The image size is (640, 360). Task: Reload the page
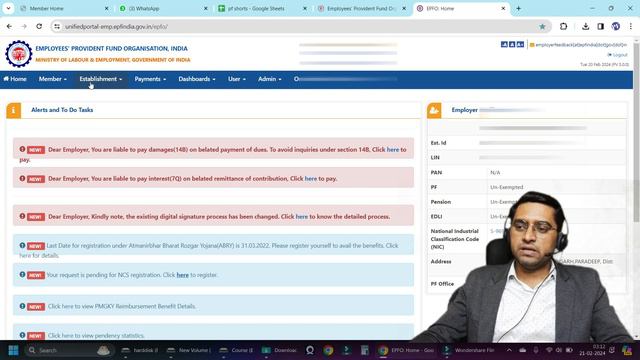tap(39, 27)
